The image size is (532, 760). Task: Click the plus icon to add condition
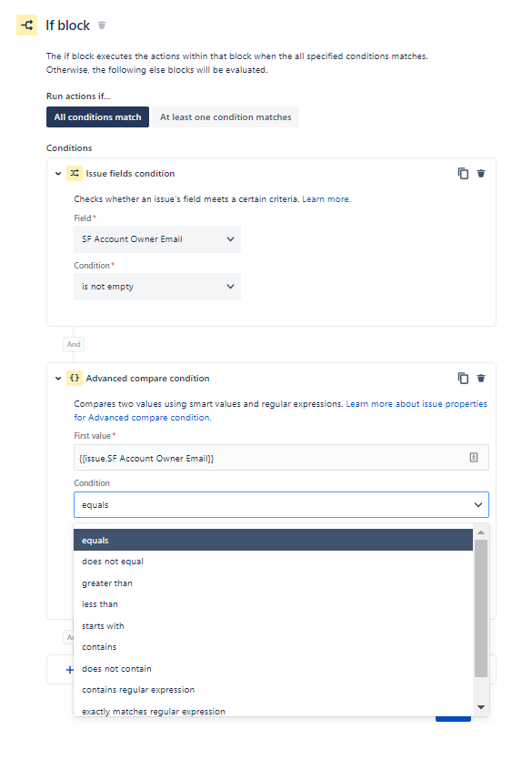pos(70,670)
